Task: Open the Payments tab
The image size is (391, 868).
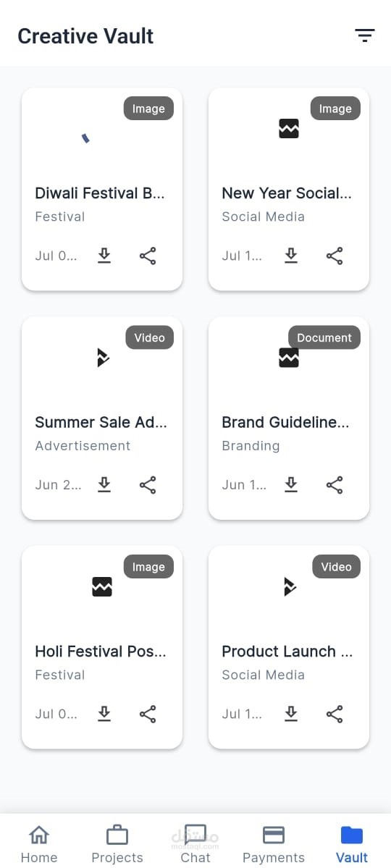Action: click(x=274, y=844)
